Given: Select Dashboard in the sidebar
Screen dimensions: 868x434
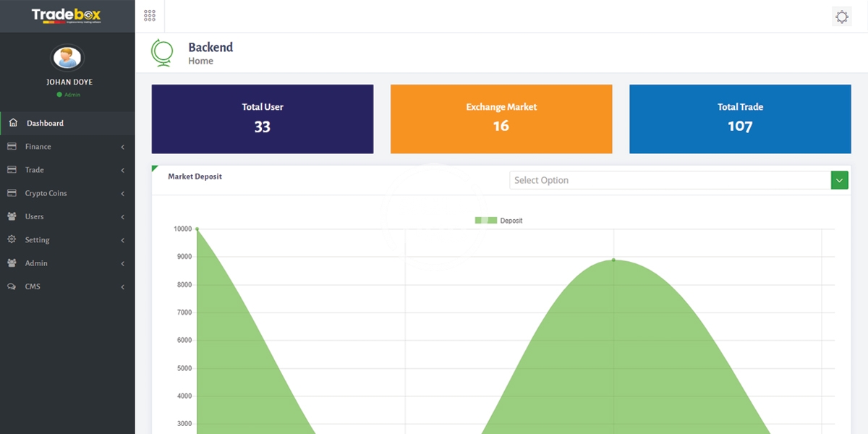Looking at the screenshot, I should (x=45, y=123).
